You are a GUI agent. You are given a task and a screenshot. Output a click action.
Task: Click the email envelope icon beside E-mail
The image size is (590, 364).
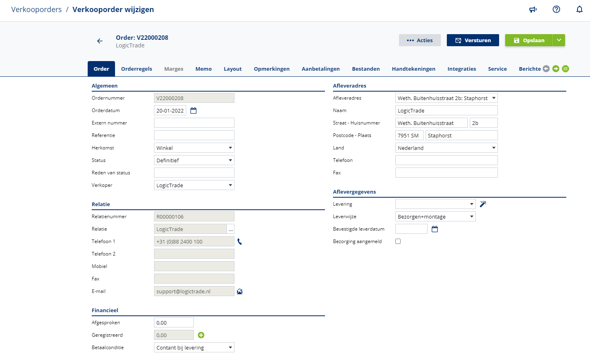pyautogui.click(x=240, y=291)
